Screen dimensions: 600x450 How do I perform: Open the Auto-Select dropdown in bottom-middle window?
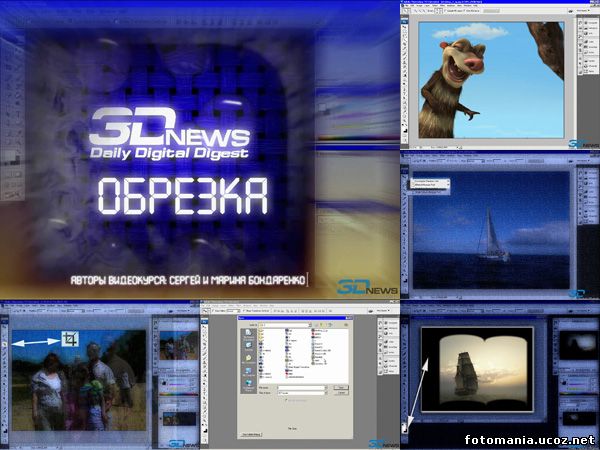click(233, 311)
